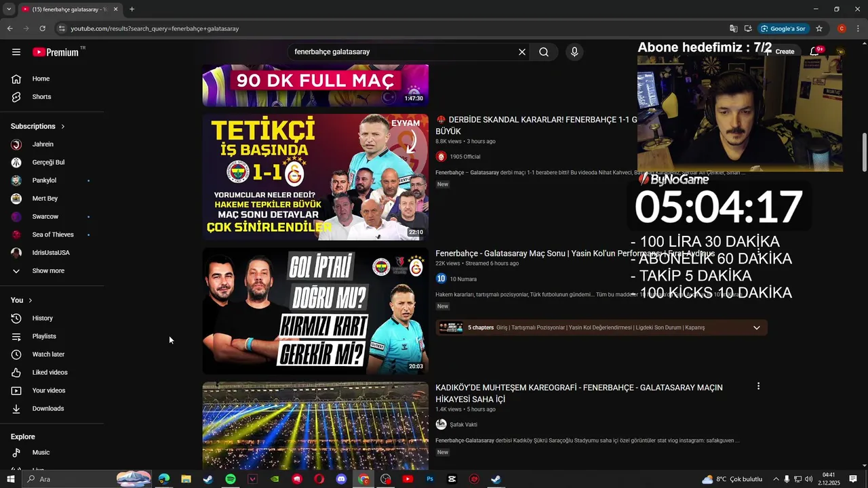Image resolution: width=868 pixels, height=488 pixels.
Task: Open the Chrome profile avatar
Action: tap(842, 28)
